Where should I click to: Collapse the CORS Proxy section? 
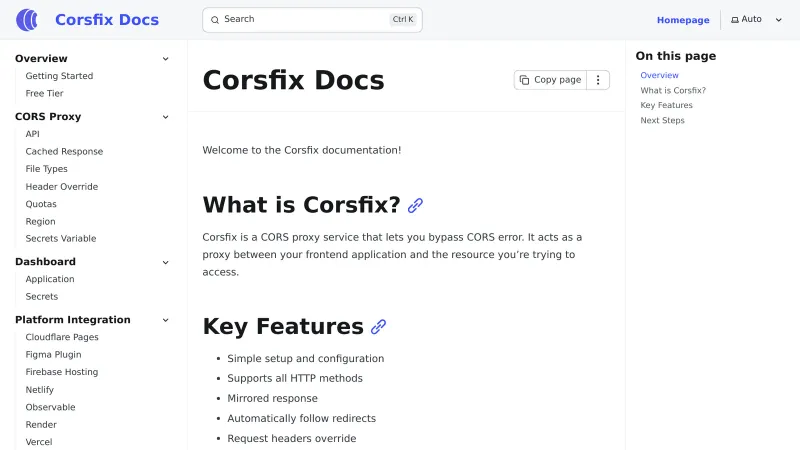point(166,117)
